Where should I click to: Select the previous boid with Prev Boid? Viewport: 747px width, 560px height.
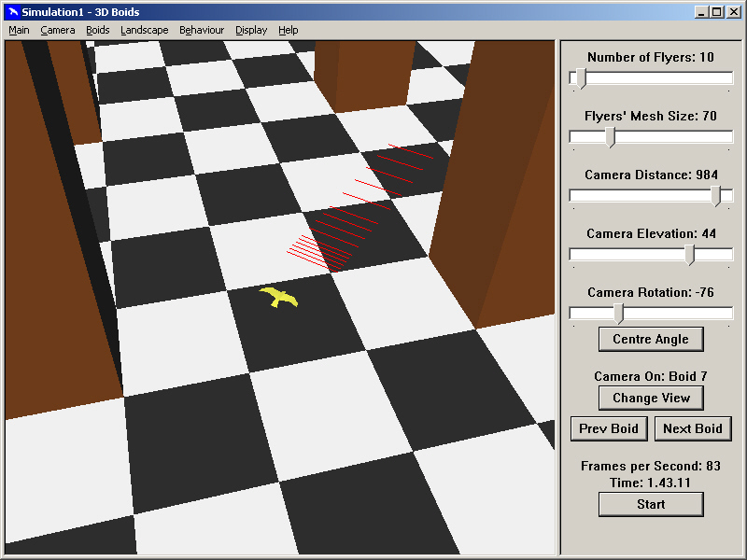609,428
